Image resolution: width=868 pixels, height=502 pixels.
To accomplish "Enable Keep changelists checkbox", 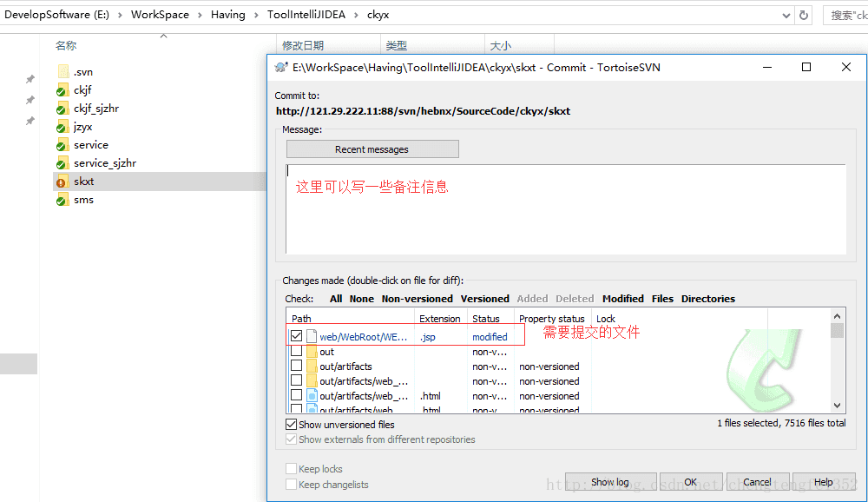I will pyautogui.click(x=291, y=485).
